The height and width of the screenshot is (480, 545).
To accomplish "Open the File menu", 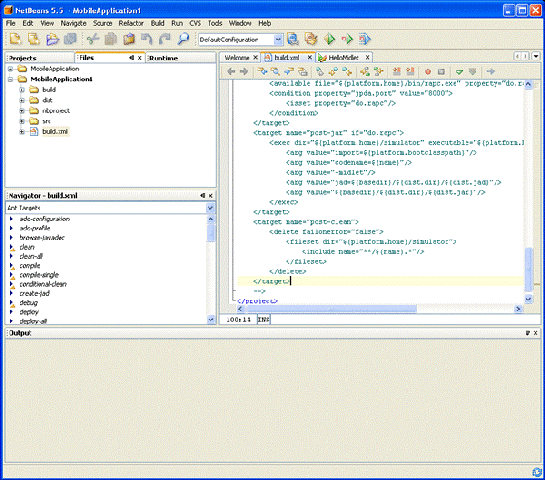I will (10, 23).
